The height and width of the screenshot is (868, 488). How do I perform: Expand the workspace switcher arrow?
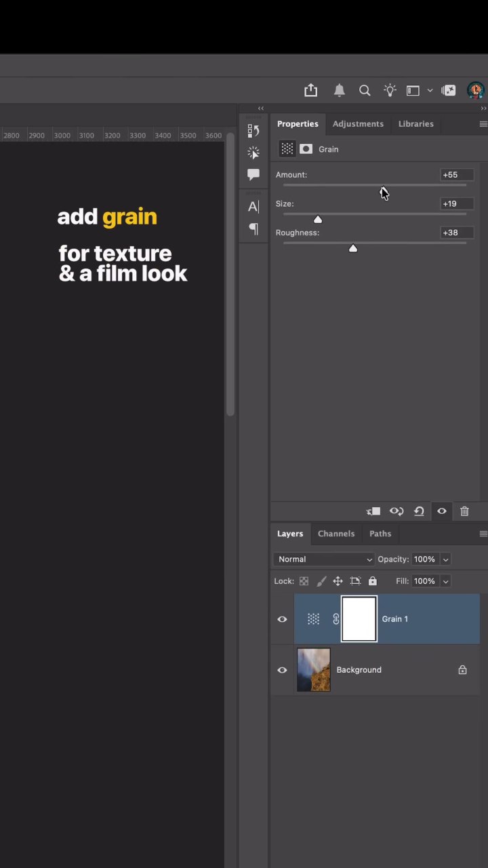point(430,90)
